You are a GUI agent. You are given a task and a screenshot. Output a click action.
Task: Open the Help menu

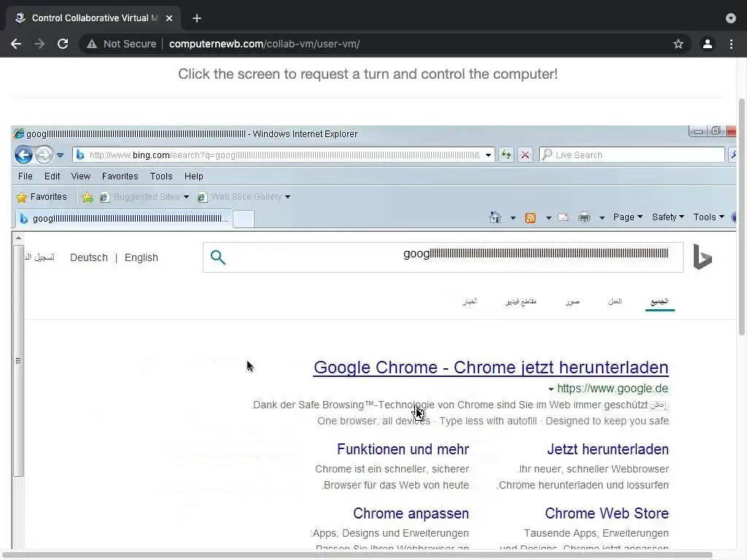(194, 176)
